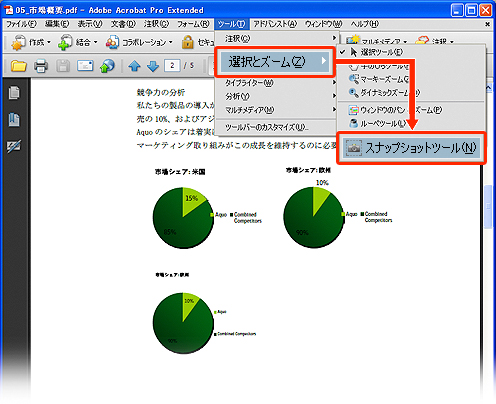
Task: Expand the タイプライター submenu
Action: tap(276, 82)
